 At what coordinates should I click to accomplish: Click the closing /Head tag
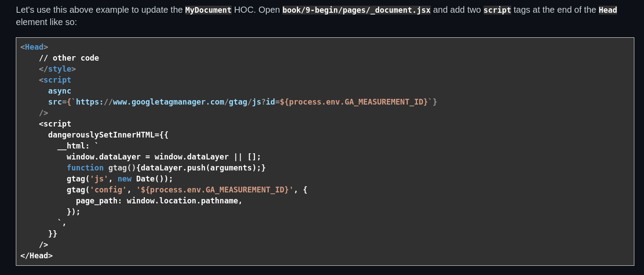36,255
